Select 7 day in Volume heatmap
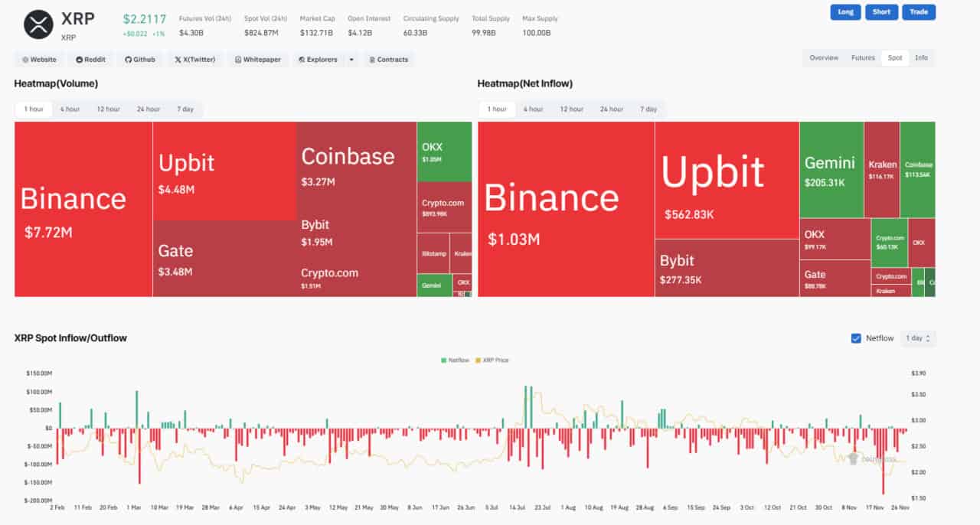 [185, 109]
